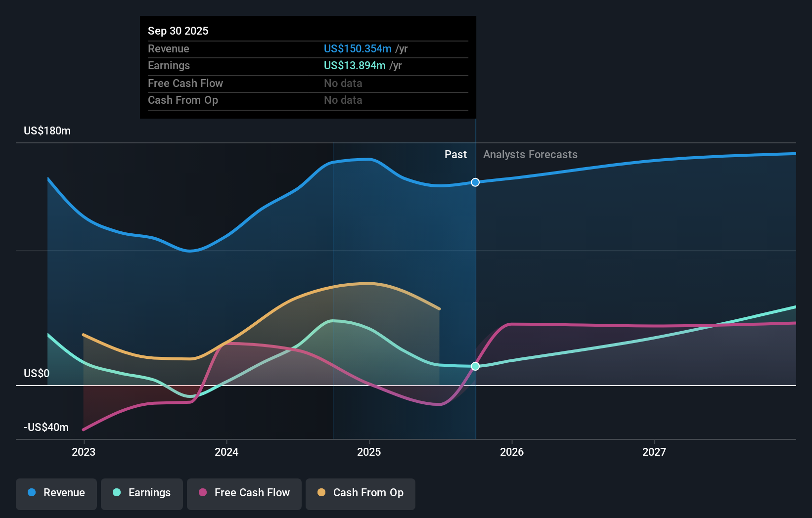
Task: Open the Free Cash Flow legend entry
Action: (x=244, y=493)
